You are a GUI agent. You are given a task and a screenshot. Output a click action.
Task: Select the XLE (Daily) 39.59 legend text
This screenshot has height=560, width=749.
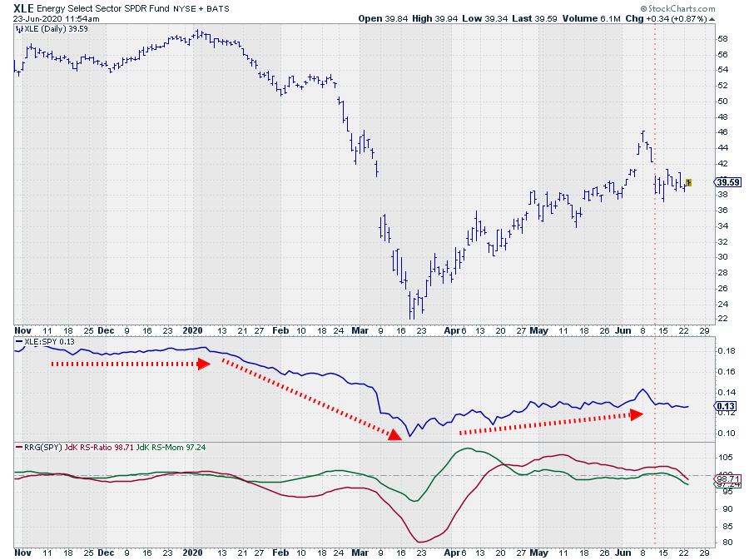(x=56, y=28)
